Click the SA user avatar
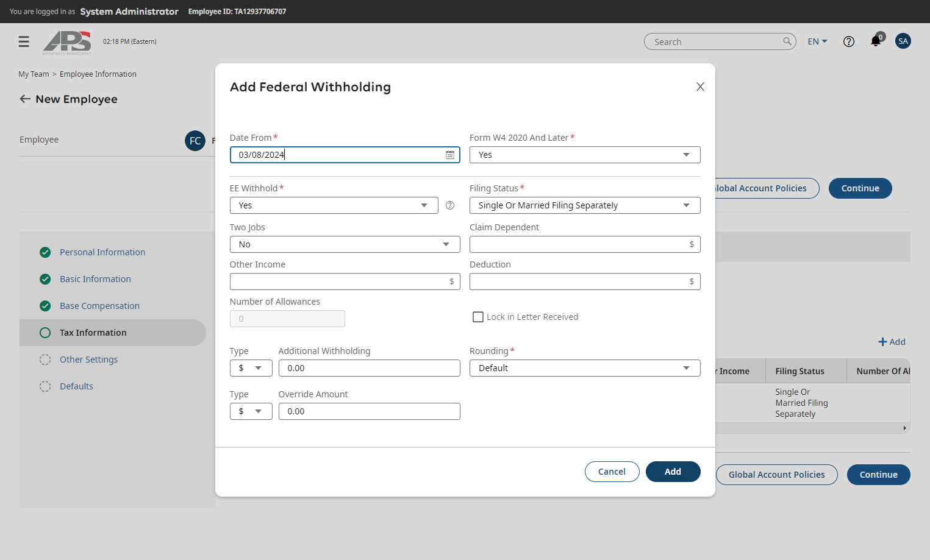 click(903, 41)
